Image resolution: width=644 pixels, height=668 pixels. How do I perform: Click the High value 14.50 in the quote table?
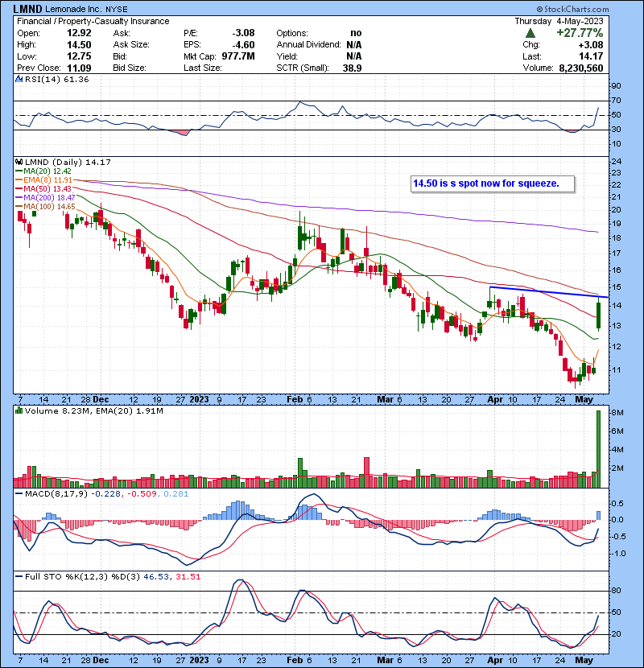pos(79,45)
